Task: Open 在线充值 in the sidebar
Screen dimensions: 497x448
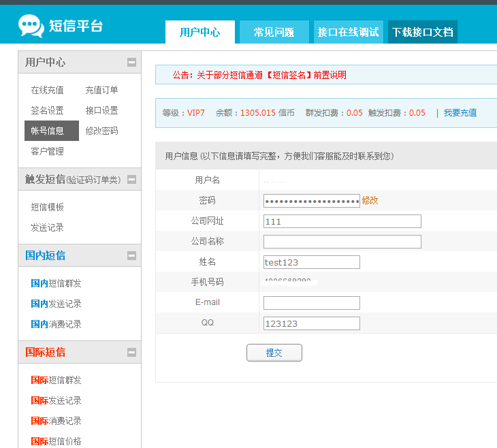Action: pyautogui.click(x=47, y=90)
